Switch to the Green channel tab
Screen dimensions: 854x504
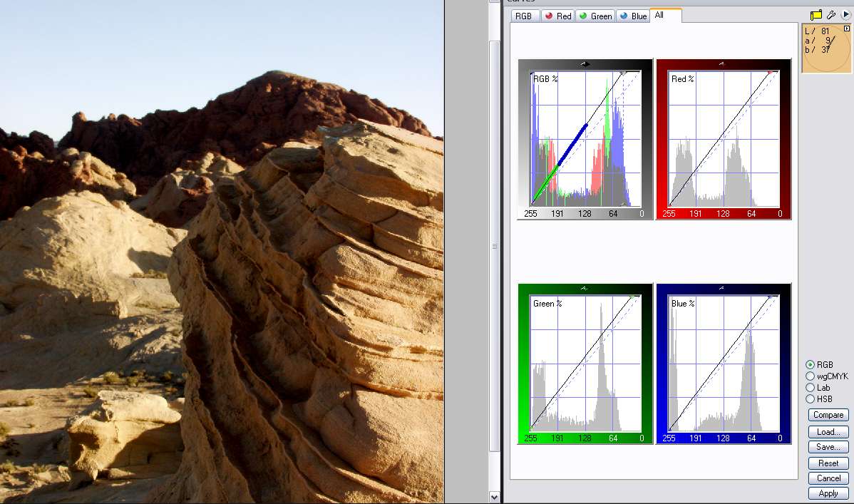595,16
